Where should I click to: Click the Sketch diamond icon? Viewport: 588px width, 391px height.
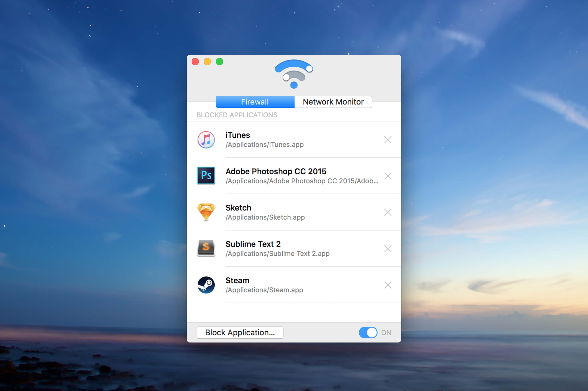[206, 212]
